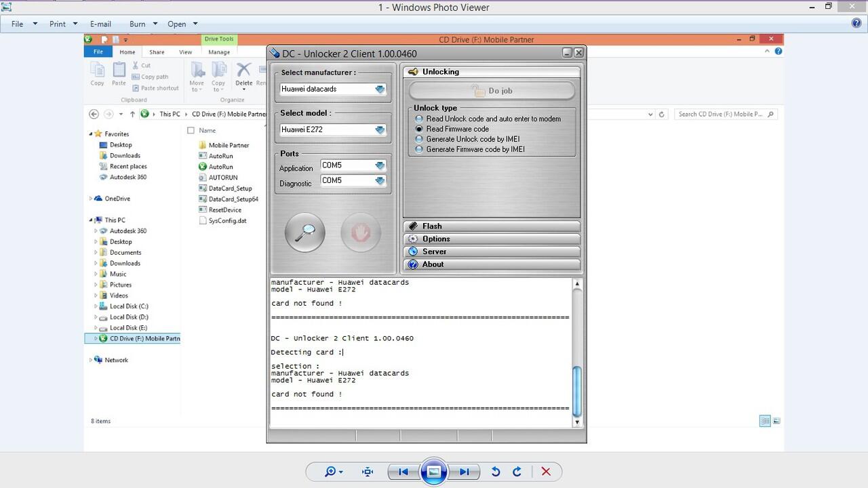Expand the Flash section
Viewport: 868px width, 488px height.
[492, 226]
